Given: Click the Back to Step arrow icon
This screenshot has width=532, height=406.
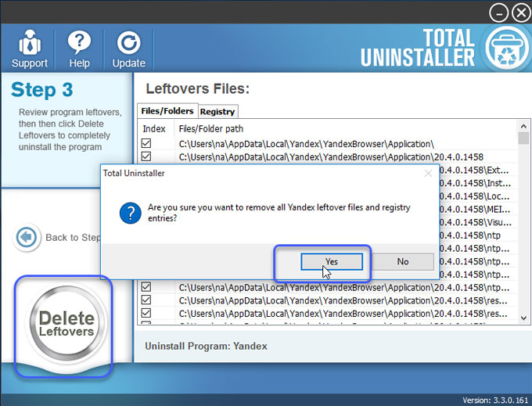Looking at the screenshot, I should point(27,237).
